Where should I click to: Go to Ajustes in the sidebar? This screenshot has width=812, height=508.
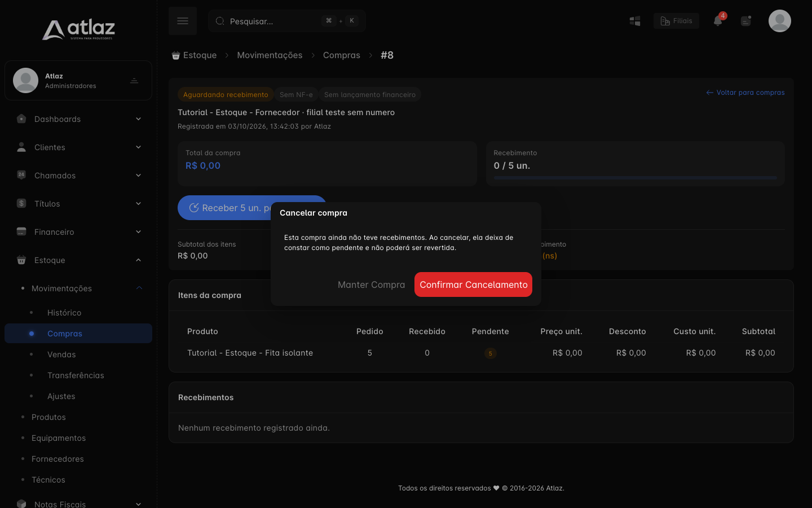(61, 396)
